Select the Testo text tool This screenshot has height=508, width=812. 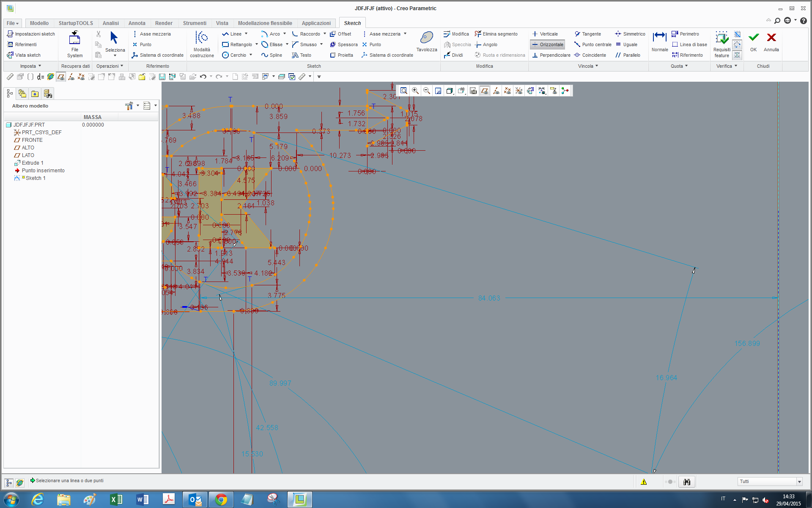pyautogui.click(x=302, y=55)
